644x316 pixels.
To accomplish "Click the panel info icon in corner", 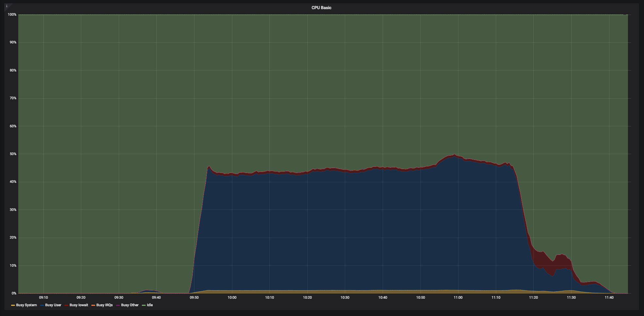I will point(7,6).
